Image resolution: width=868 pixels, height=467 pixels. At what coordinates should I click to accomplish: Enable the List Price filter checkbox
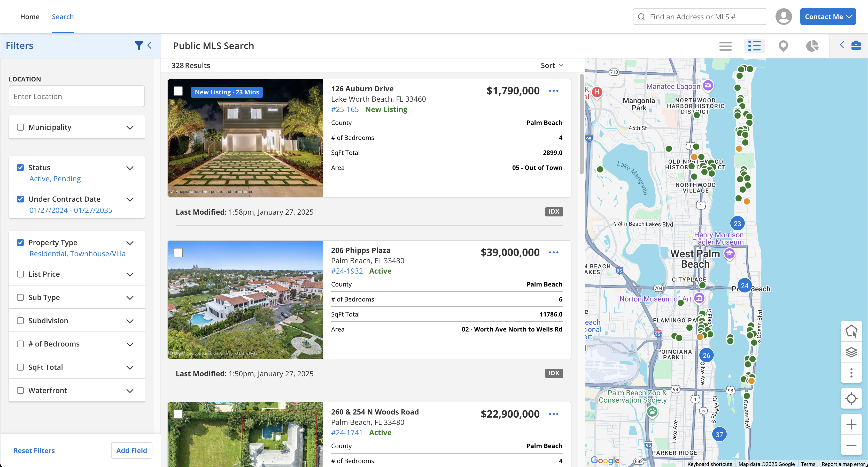21,274
